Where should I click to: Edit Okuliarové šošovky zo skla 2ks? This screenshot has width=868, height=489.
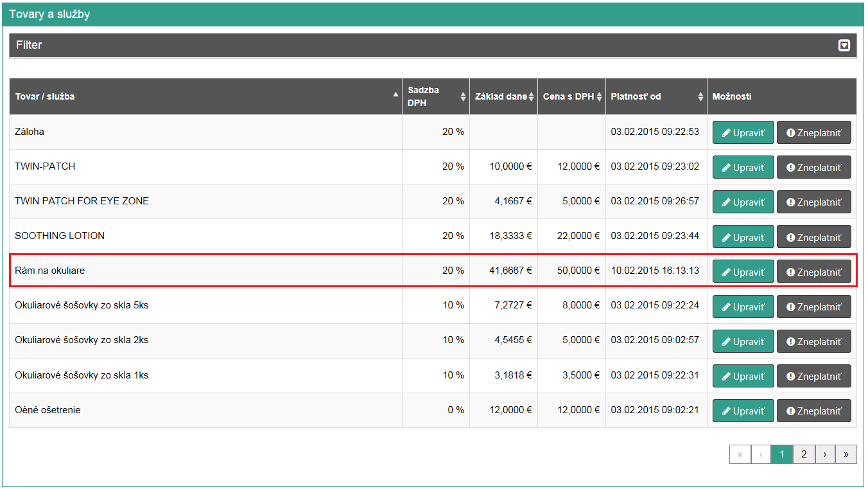click(743, 341)
